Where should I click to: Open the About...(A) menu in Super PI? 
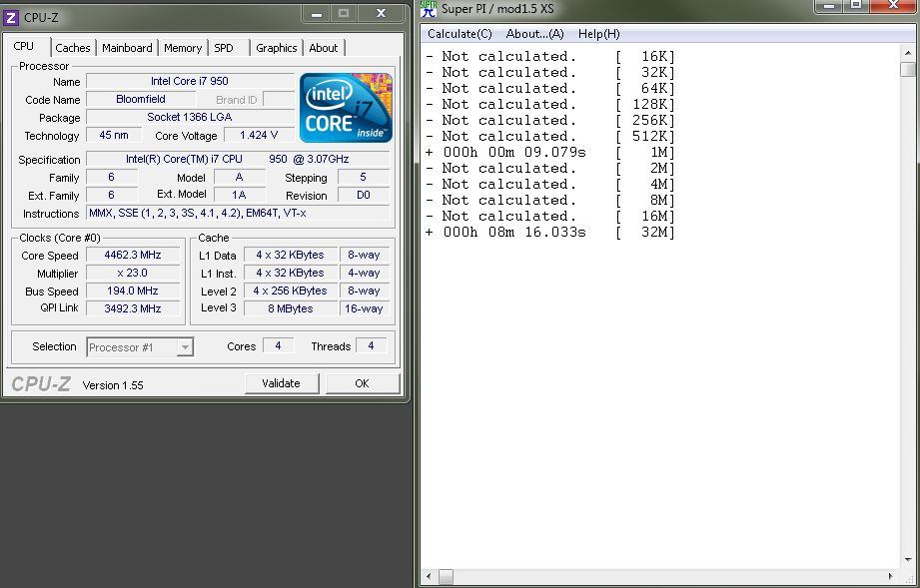tap(534, 33)
